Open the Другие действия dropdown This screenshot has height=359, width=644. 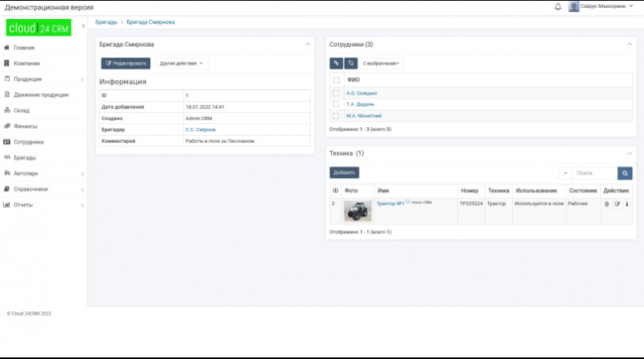point(182,63)
